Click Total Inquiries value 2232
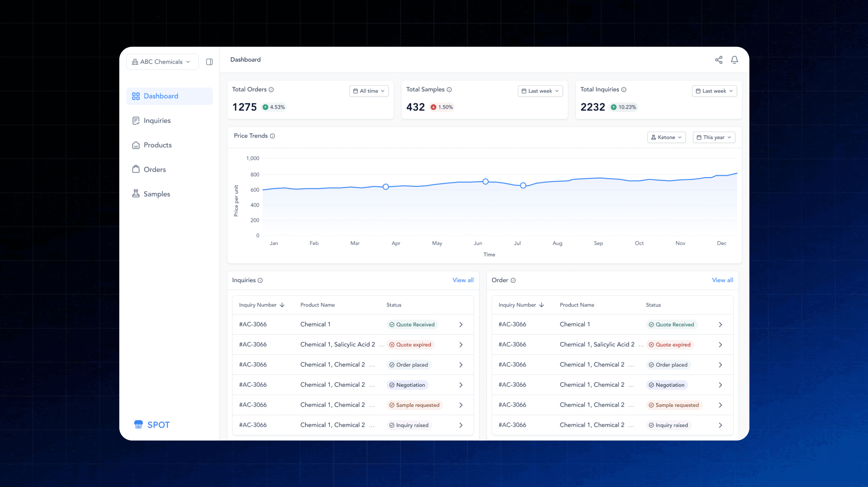Image resolution: width=868 pixels, height=487 pixels. [x=593, y=107]
